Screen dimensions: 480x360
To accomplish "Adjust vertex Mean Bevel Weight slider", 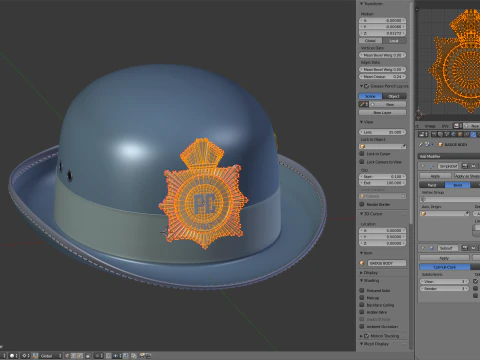I will coord(382,55).
